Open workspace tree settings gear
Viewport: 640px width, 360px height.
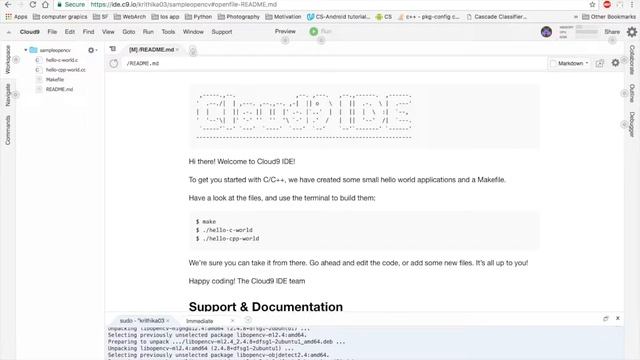[92, 50]
